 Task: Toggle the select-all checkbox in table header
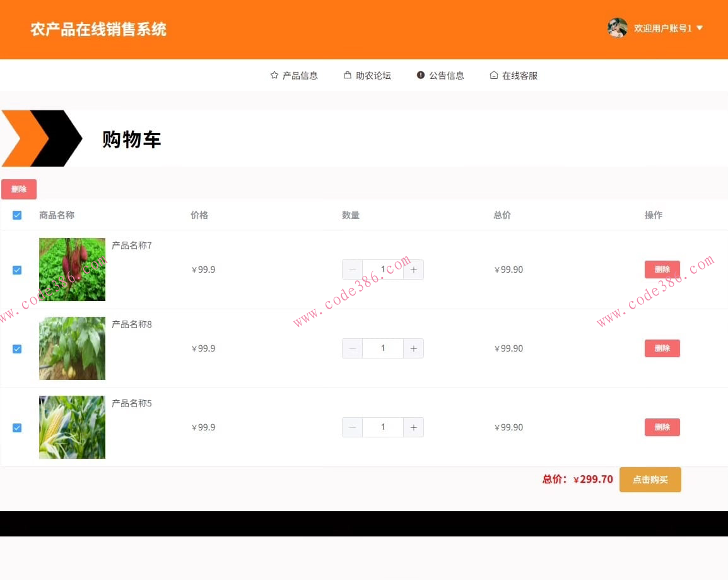click(17, 215)
